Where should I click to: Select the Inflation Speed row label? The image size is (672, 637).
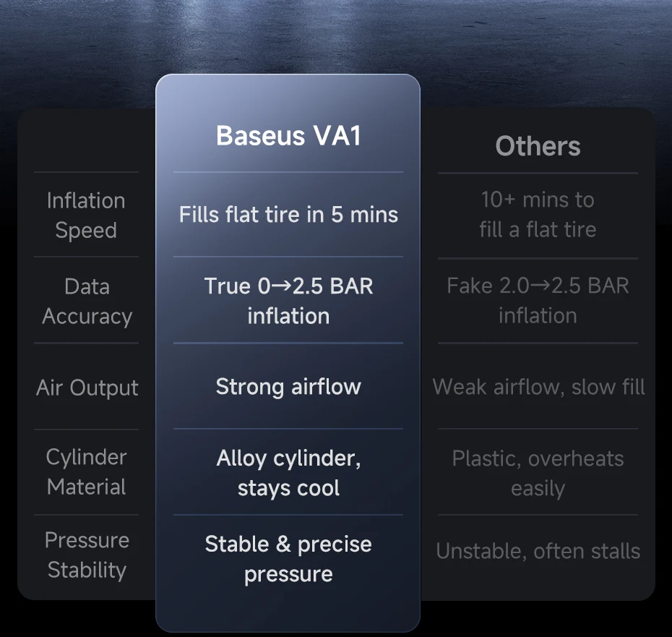click(x=86, y=215)
